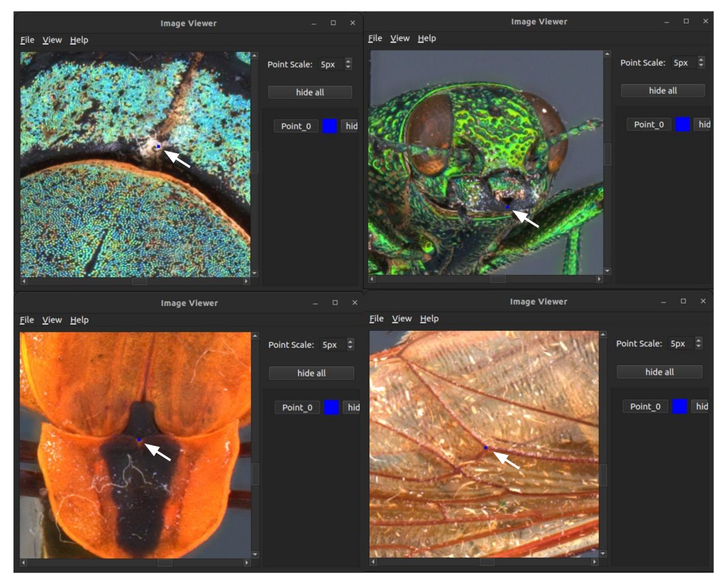The height and width of the screenshot is (587, 728).
Task: Close the window showing the orange beetle
Action: (355, 303)
